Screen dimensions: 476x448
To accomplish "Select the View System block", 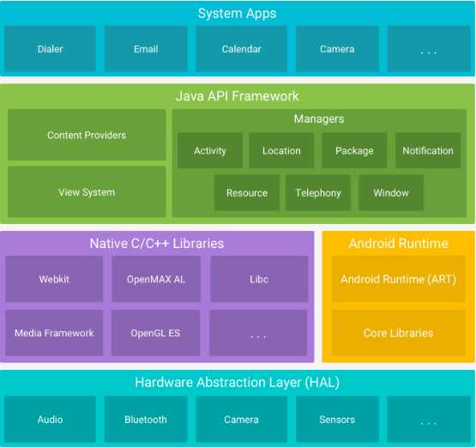I will (x=87, y=192).
